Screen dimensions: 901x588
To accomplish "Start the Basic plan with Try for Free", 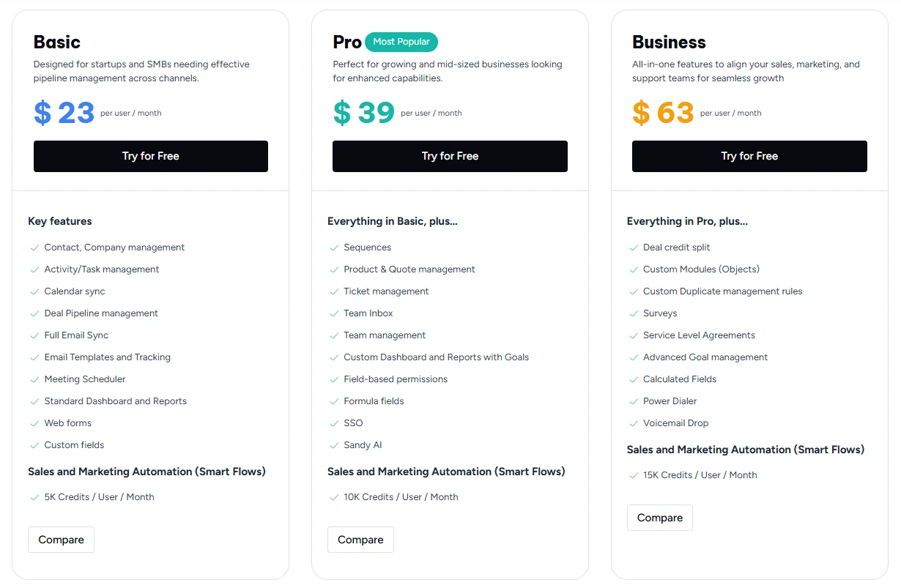I will pyautogui.click(x=151, y=156).
